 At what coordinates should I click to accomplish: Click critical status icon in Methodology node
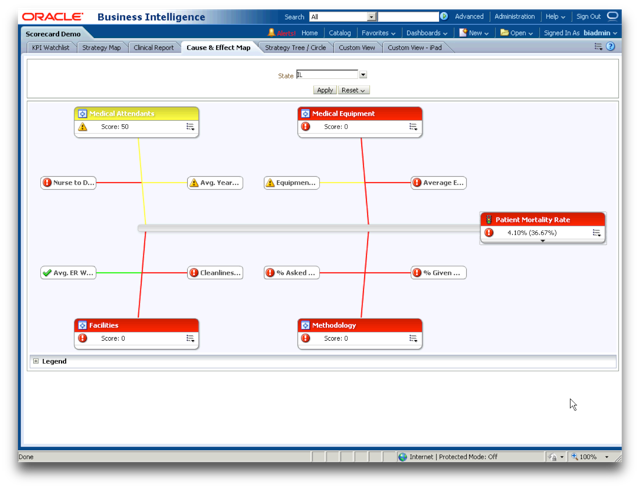tap(305, 338)
